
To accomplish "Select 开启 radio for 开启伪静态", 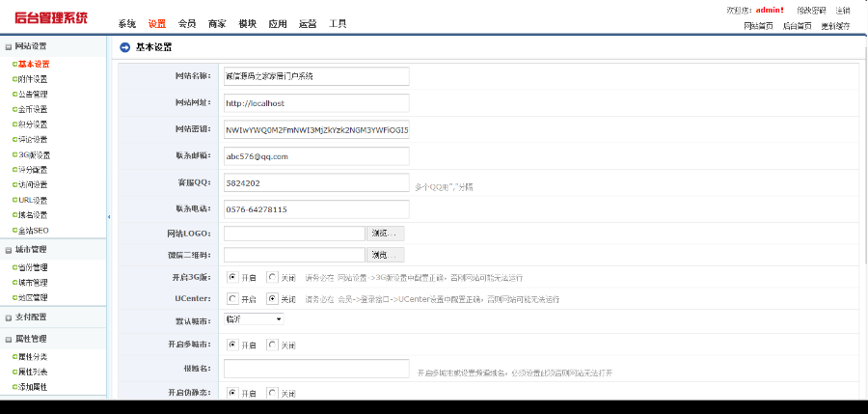I will [x=233, y=393].
